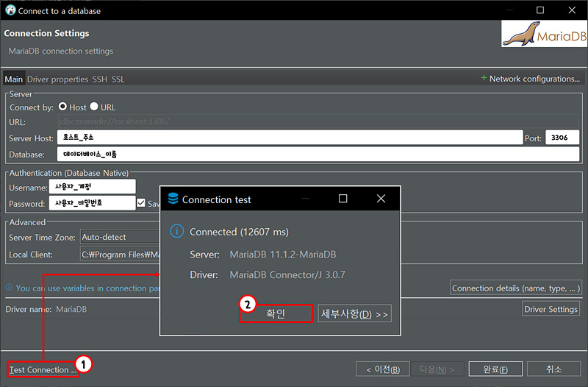Click the 완료(F) finish button

coord(495,369)
